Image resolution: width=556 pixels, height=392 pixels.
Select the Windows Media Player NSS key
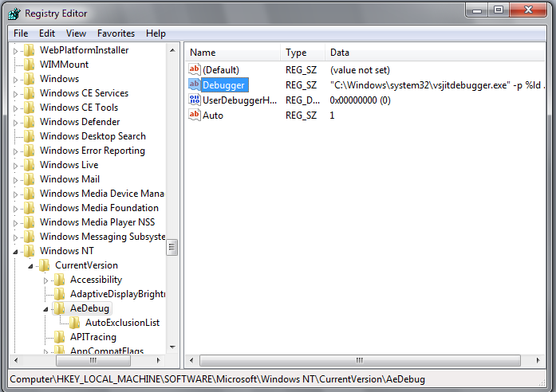tap(97, 222)
